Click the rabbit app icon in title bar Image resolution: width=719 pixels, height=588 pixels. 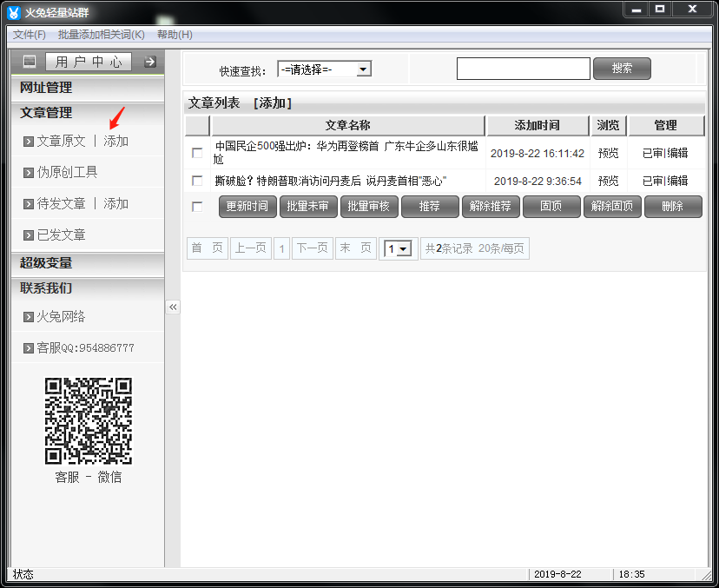pyautogui.click(x=13, y=12)
